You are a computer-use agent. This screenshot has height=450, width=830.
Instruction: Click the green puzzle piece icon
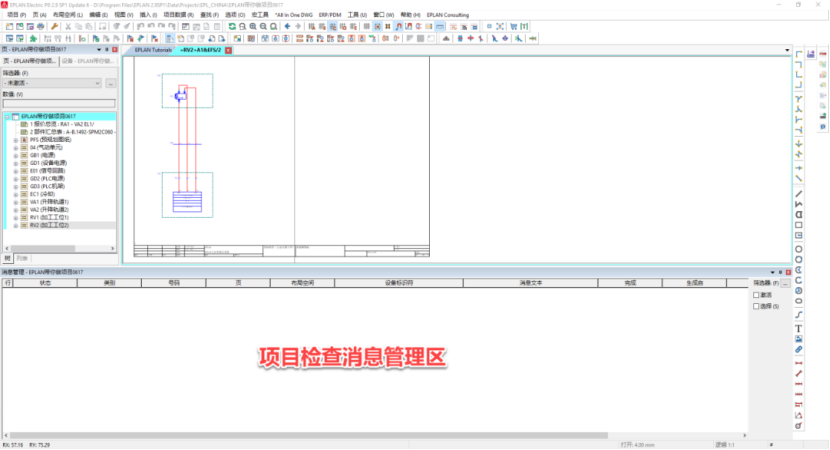click(x=33, y=39)
